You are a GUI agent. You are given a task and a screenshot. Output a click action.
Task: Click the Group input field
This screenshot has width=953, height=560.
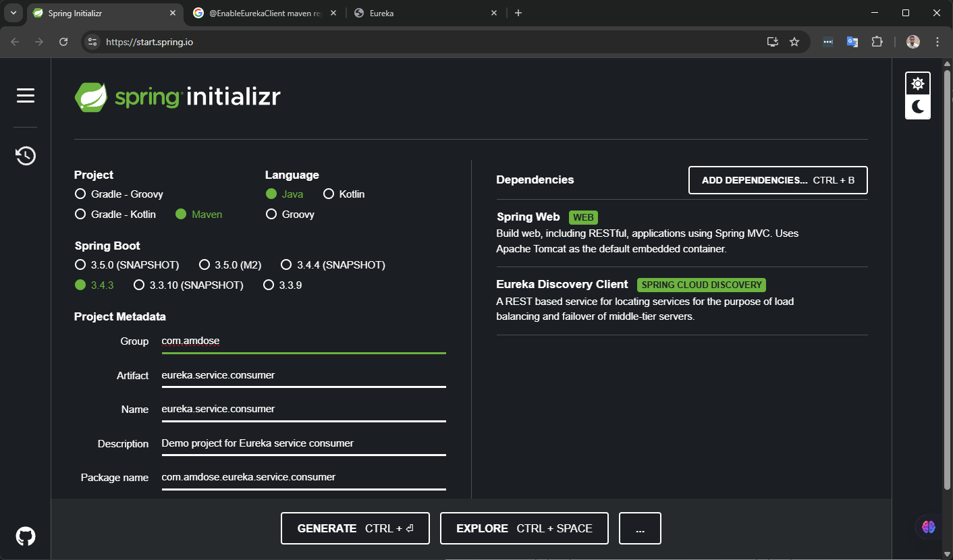tap(304, 341)
